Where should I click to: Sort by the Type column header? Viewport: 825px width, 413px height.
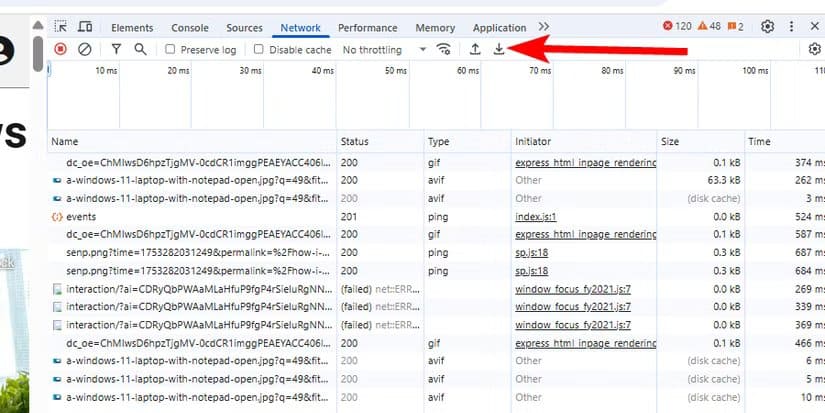coord(467,142)
